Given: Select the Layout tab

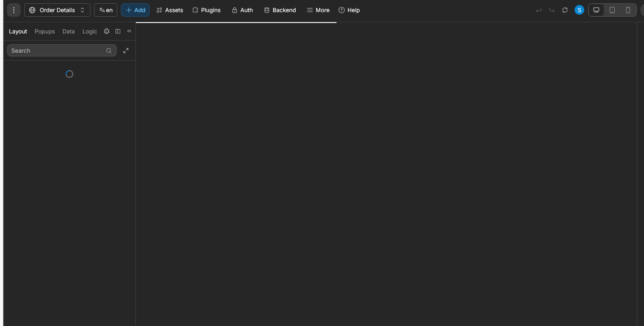Looking at the screenshot, I should [x=18, y=31].
